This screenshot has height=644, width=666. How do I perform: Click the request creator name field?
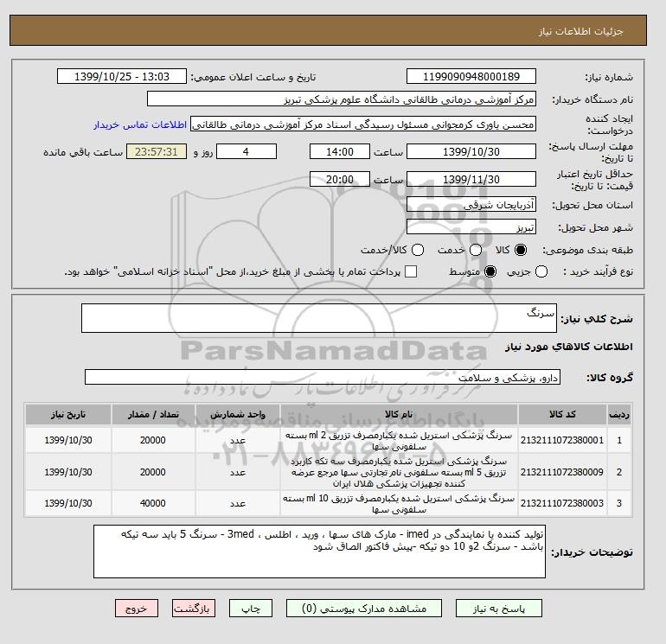click(363, 124)
